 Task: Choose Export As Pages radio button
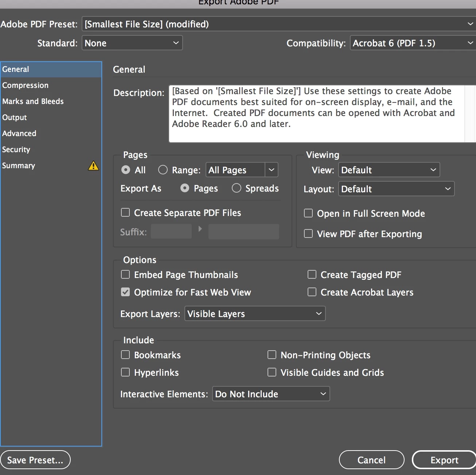(x=185, y=188)
